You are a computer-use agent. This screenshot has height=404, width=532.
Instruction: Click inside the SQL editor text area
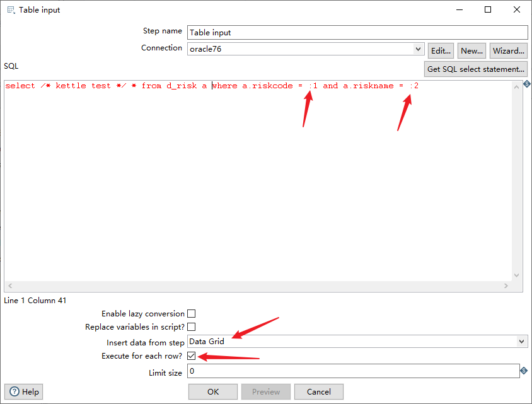click(x=258, y=182)
